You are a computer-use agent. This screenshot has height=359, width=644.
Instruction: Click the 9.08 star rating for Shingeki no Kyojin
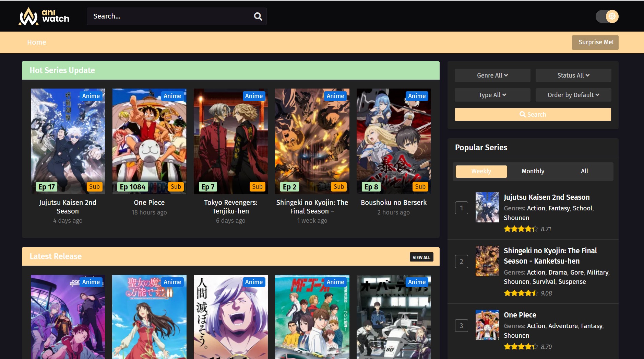[528, 293]
